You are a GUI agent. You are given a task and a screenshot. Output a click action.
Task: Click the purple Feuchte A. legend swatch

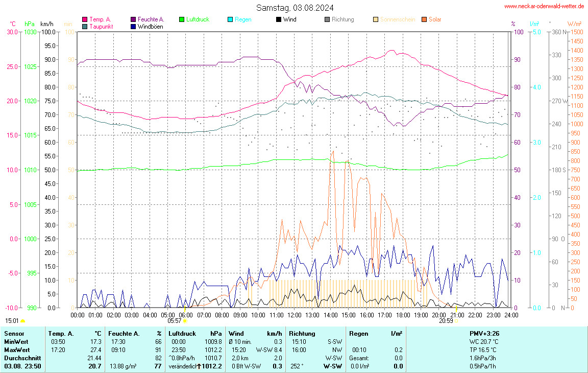(133, 19)
